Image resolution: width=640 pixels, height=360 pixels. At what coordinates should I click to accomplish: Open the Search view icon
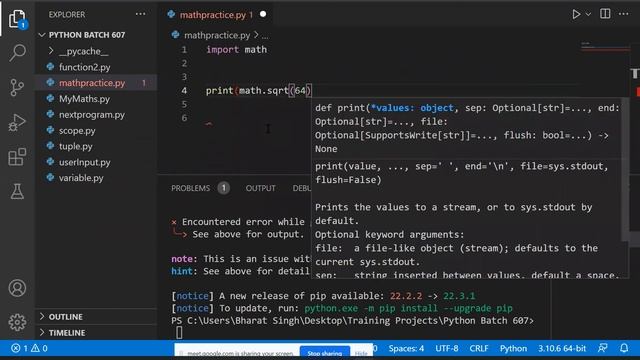pos(17,53)
